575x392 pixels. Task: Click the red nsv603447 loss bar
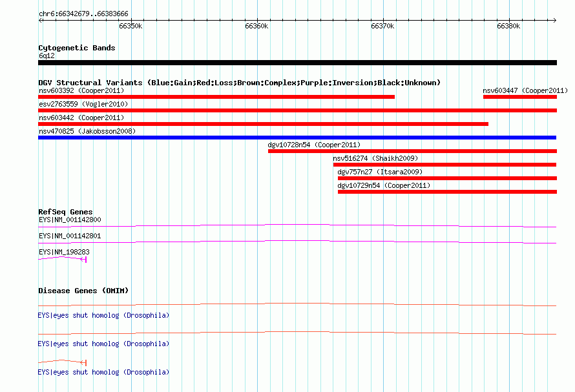click(520, 97)
